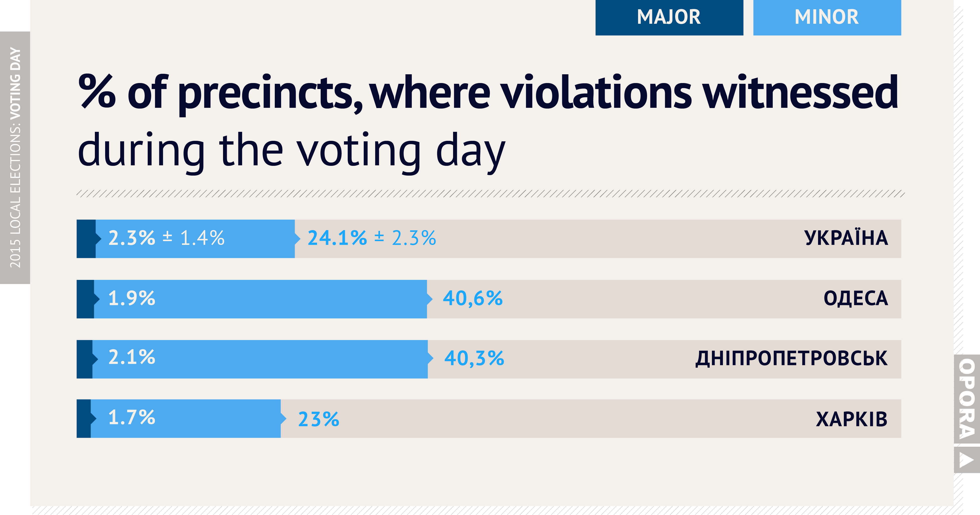Screen dimensions: 980x515
Task: Click the white triangle icon below OPORA
Action: pos(967,460)
